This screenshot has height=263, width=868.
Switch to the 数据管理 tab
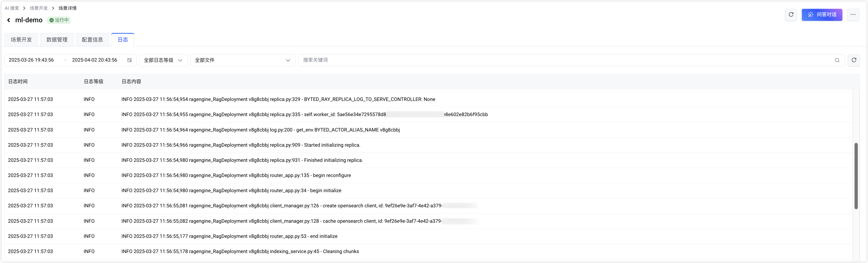[x=57, y=40]
